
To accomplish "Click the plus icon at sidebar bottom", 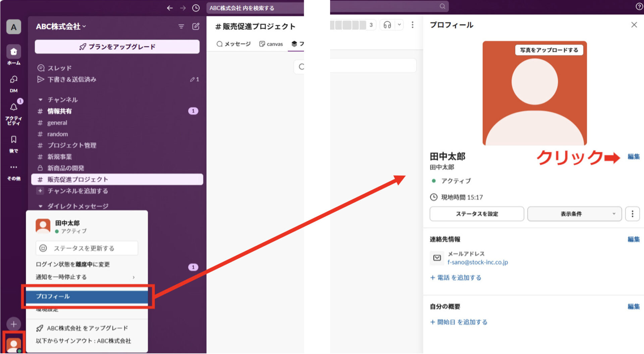I will [13, 324].
